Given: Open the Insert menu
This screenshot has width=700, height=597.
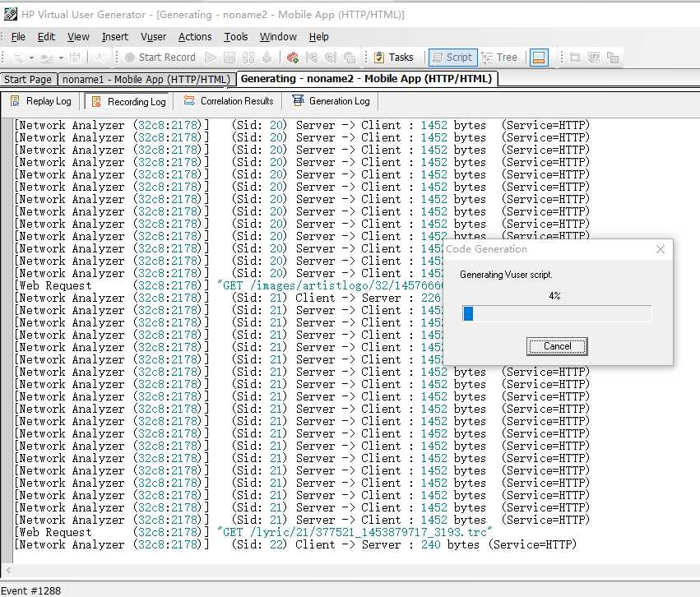Looking at the screenshot, I should pos(114,36).
